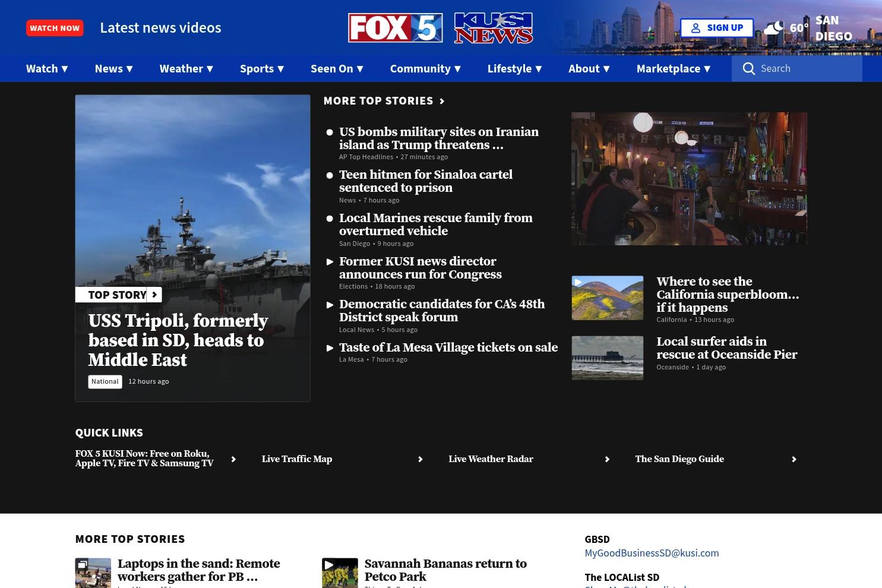
Task: Open Former KUSI news director Congress story
Action: pos(421,268)
